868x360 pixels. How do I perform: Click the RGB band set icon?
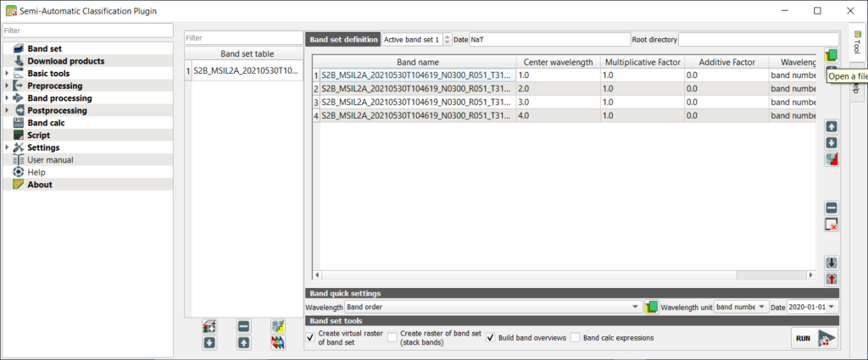click(277, 342)
